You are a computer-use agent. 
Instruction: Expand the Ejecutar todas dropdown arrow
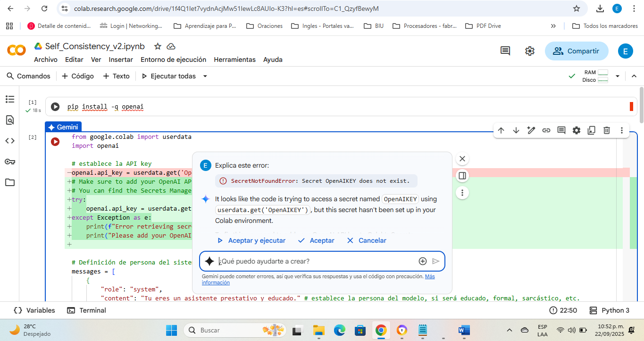pos(205,76)
